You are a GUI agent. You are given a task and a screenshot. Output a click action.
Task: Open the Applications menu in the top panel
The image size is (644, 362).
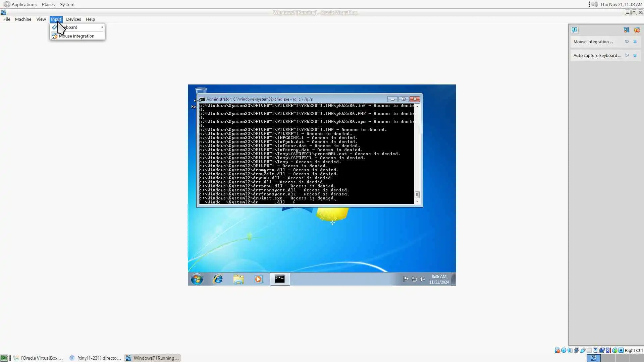click(x=23, y=4)
